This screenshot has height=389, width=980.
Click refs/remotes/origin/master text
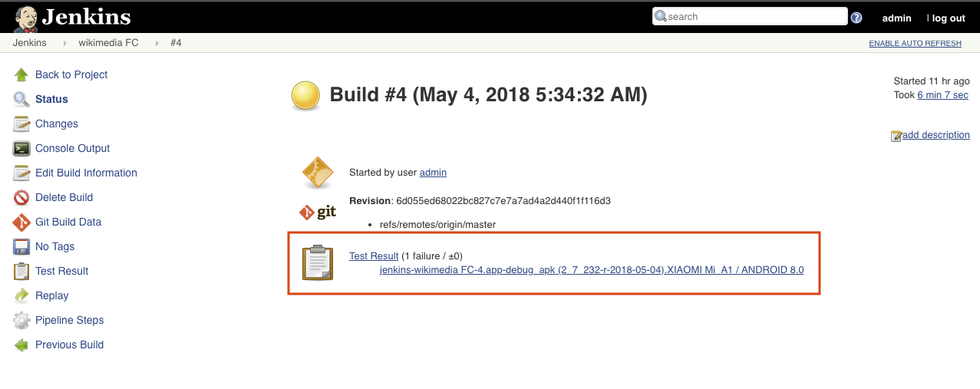click(x=437, y=225)
